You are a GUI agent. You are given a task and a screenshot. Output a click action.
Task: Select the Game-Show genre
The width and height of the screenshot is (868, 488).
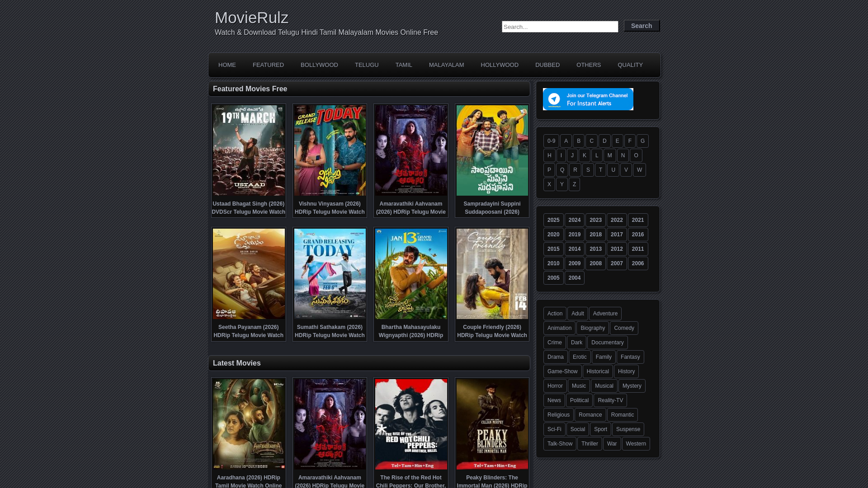562,371
